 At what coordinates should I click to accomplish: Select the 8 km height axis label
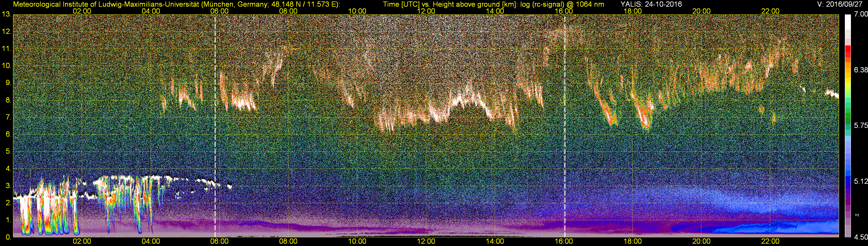[8, 100]
